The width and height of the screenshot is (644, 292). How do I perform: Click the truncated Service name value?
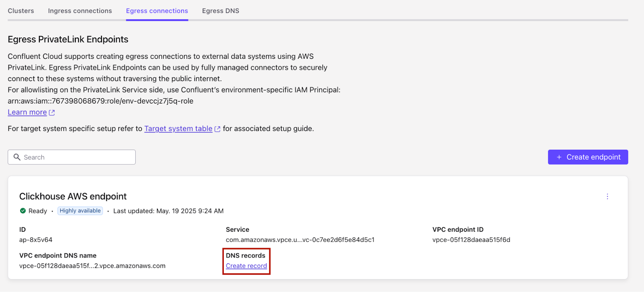coord(300,240)
